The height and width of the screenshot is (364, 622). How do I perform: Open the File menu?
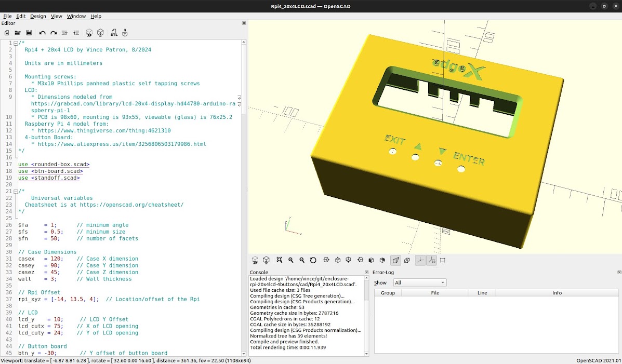click(x=7, y=16)
